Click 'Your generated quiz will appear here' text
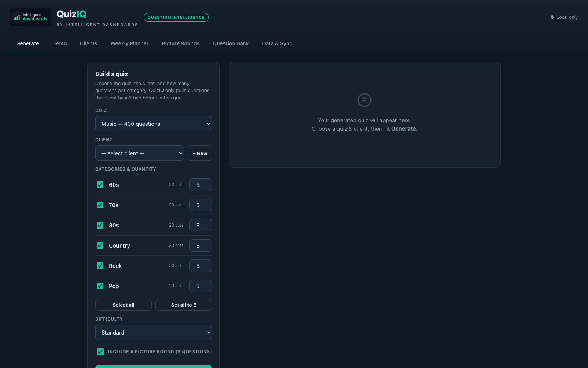 coord(365,120)
